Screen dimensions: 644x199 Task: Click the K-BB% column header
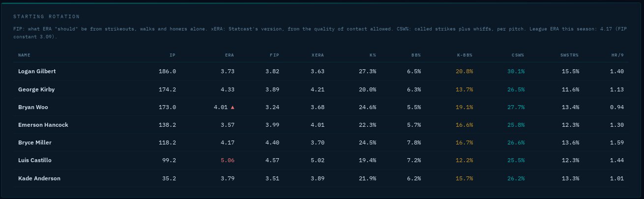465,55
